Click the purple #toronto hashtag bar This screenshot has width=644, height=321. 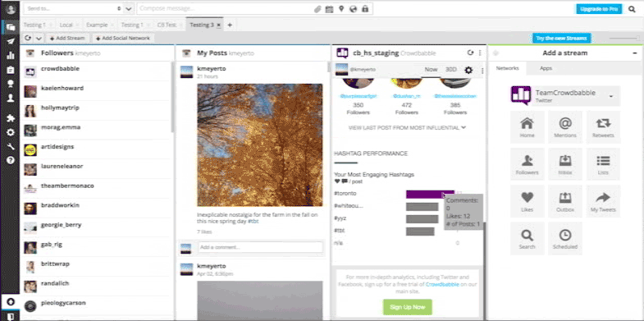(x=430, y=194)
